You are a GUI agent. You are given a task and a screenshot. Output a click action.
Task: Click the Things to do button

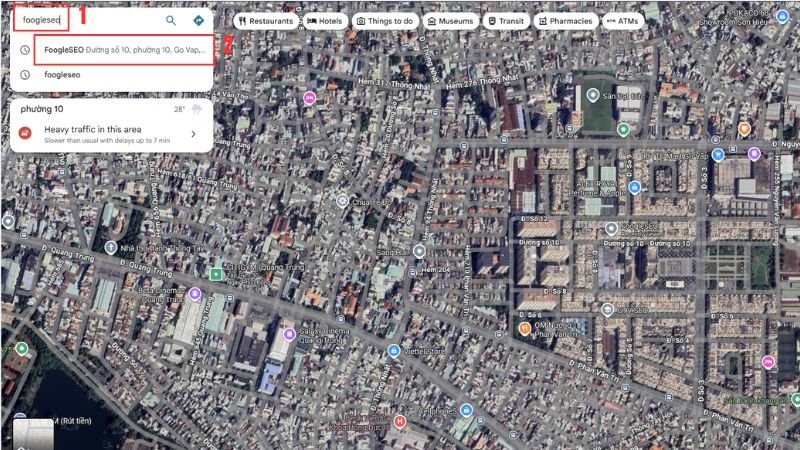click(385, 20)
